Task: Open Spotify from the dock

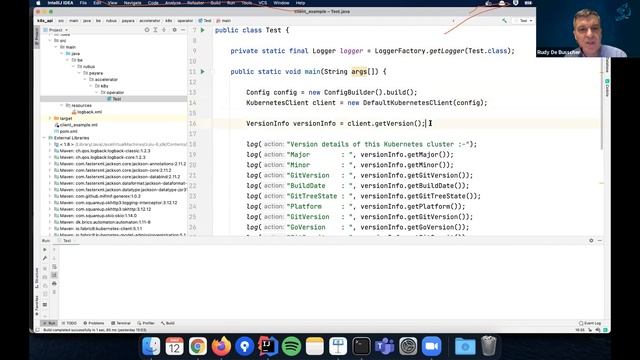Action: coord(291,346)
